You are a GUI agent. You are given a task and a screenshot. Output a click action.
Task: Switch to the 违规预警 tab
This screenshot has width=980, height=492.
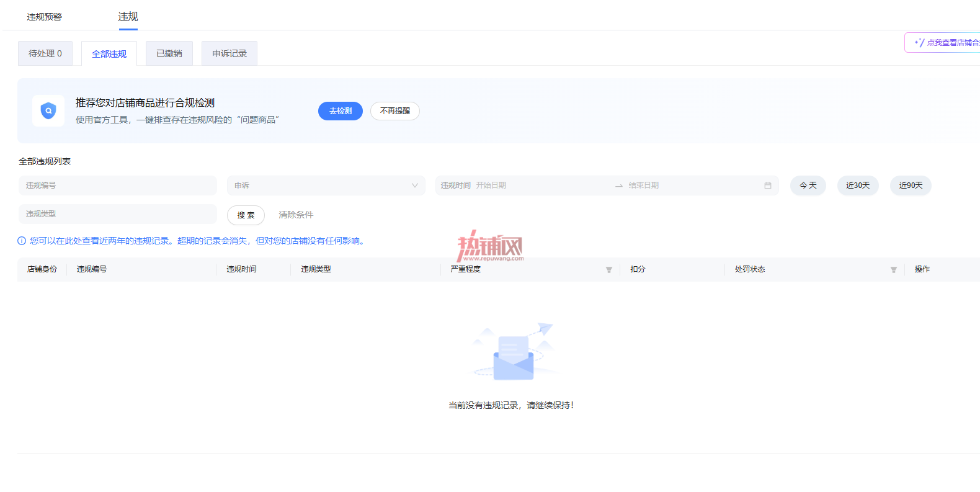[45, 17]
